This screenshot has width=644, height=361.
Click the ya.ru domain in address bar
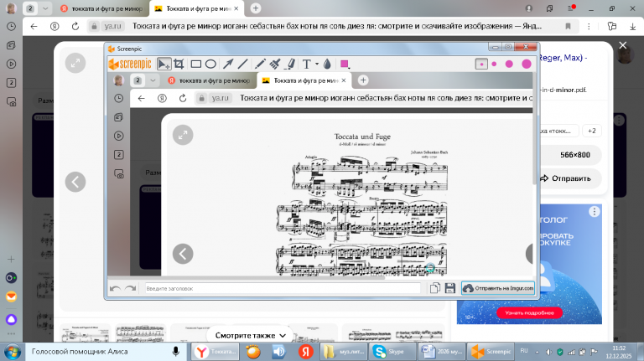[x=112, y=26]
